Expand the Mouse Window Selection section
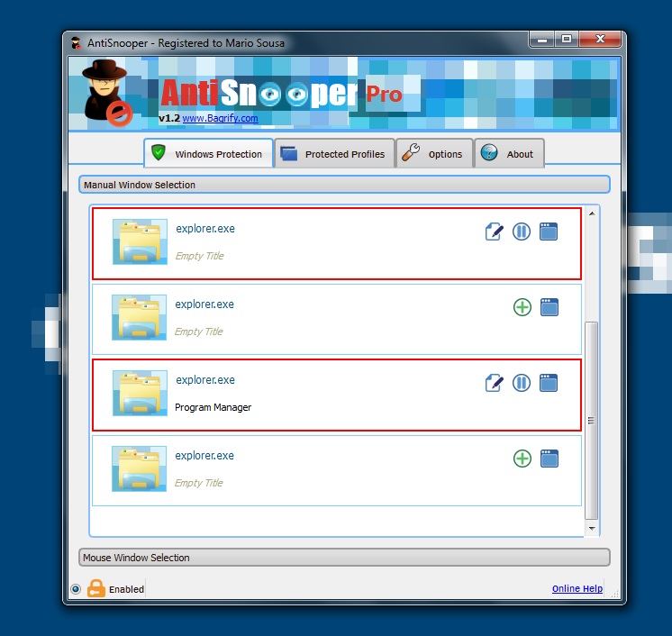672x636 pixels. (344, 558)
